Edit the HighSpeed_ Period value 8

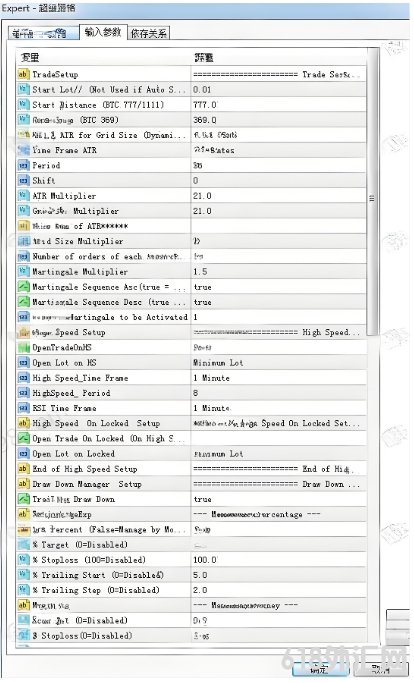pyautogui.click(x=278, y=393)
